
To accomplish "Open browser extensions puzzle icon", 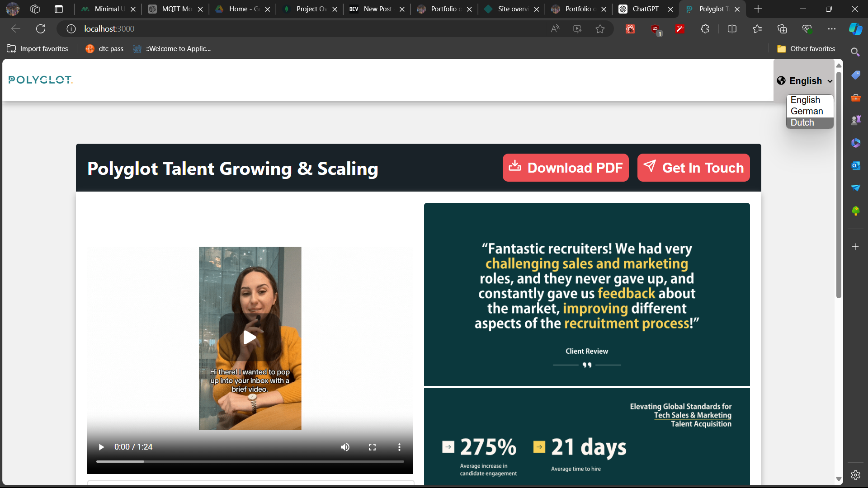I will [705, 29].
